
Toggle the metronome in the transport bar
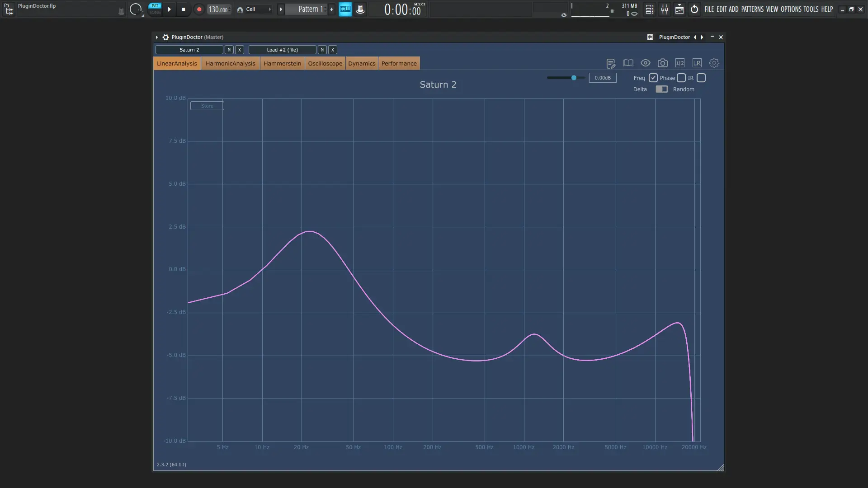click(x=360, y=9)
